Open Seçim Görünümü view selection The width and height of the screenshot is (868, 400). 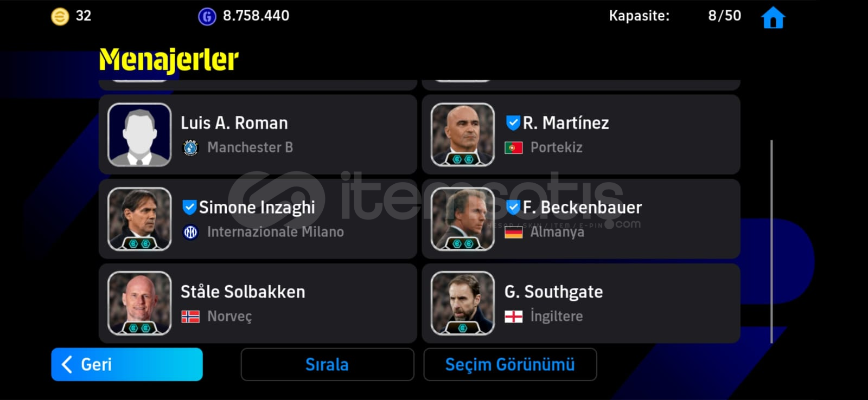(x=510, y=364)
